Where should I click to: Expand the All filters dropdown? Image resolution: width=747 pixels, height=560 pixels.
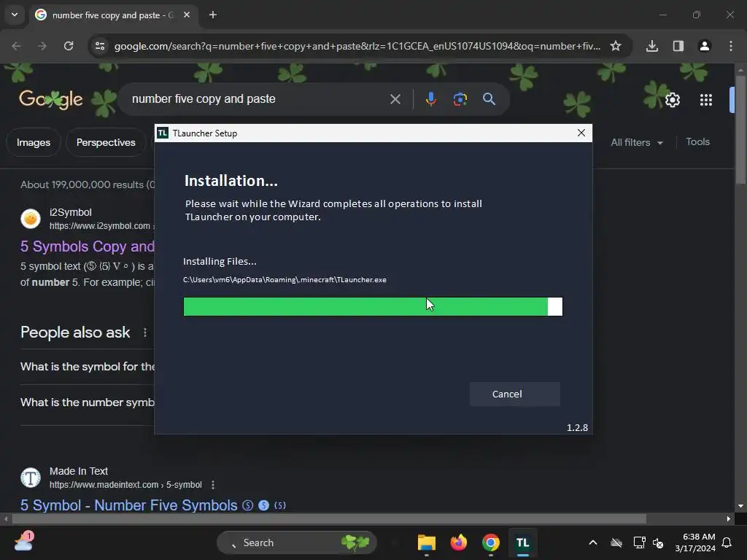point(637,142)
